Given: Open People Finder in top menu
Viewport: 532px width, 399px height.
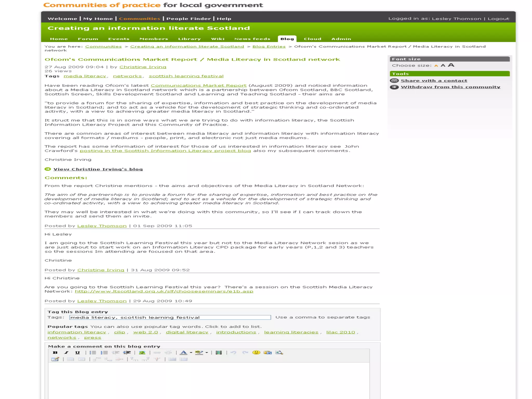Looking at the screenshot, I should [x=189, y=18].
